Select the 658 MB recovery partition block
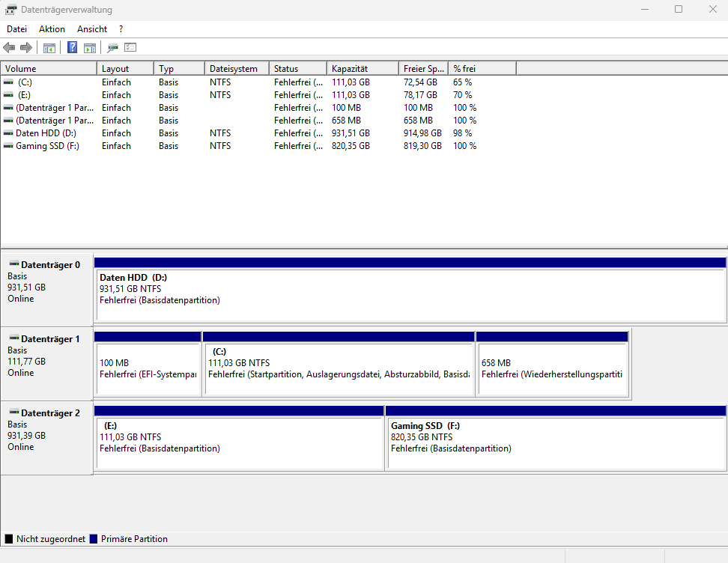Screen dimensions: 728x563 tap(553, 364)
